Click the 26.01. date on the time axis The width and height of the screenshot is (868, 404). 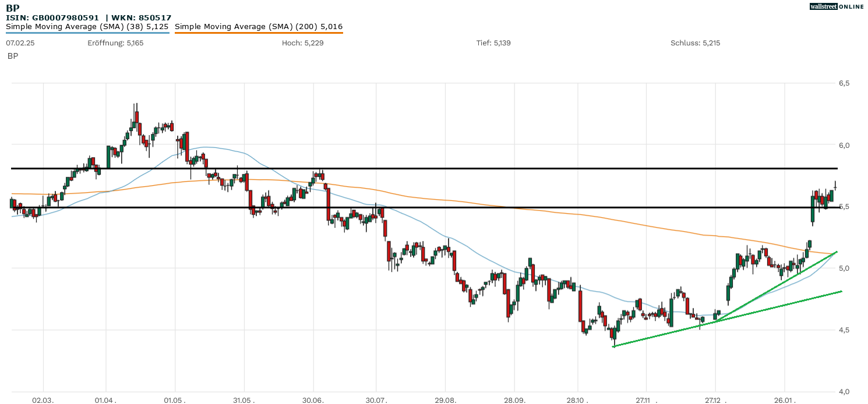784,401
